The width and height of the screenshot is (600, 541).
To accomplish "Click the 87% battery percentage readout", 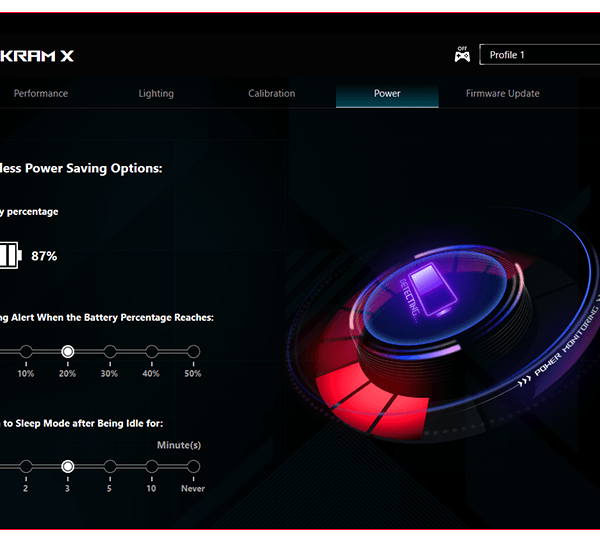I will click(44, 256).
